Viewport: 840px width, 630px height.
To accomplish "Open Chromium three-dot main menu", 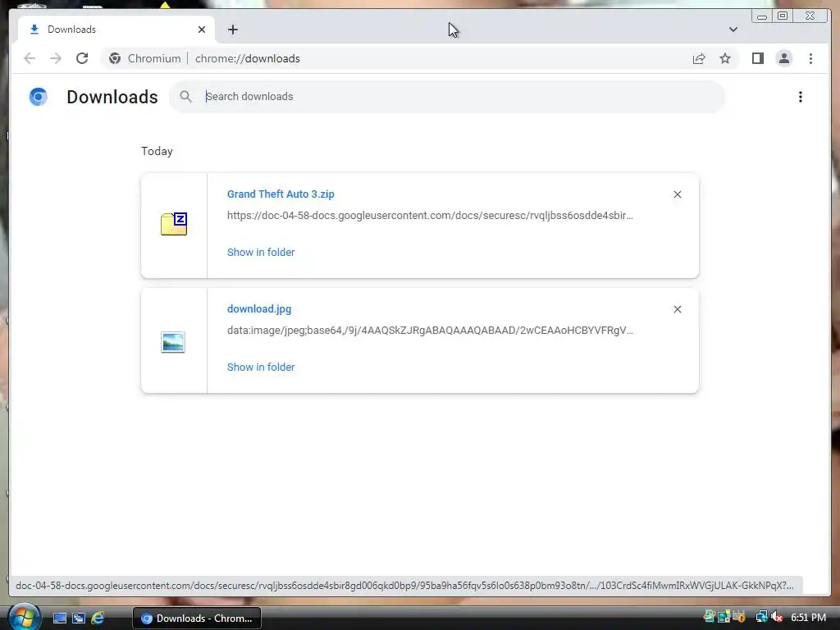I will coord(810,58).
